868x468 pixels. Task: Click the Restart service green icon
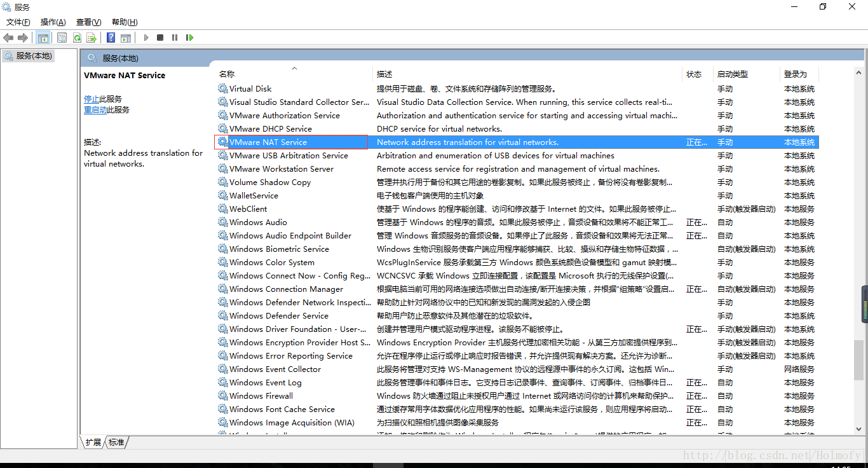(x=189, y=38)
